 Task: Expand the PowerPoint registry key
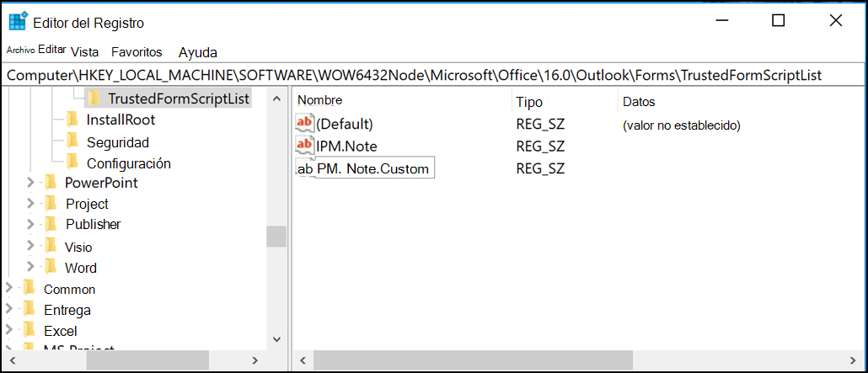pos(30,182)
